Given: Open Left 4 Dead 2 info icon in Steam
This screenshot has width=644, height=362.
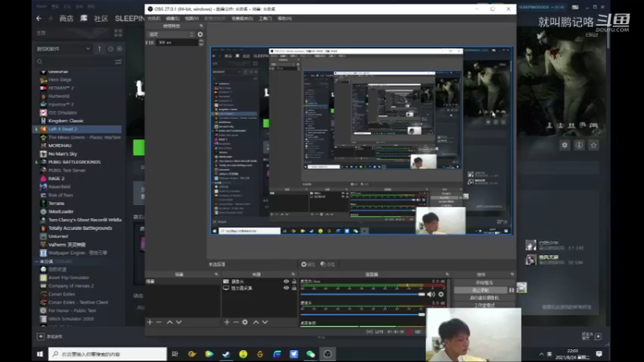Looking at the screenshot, I should 579,145.
